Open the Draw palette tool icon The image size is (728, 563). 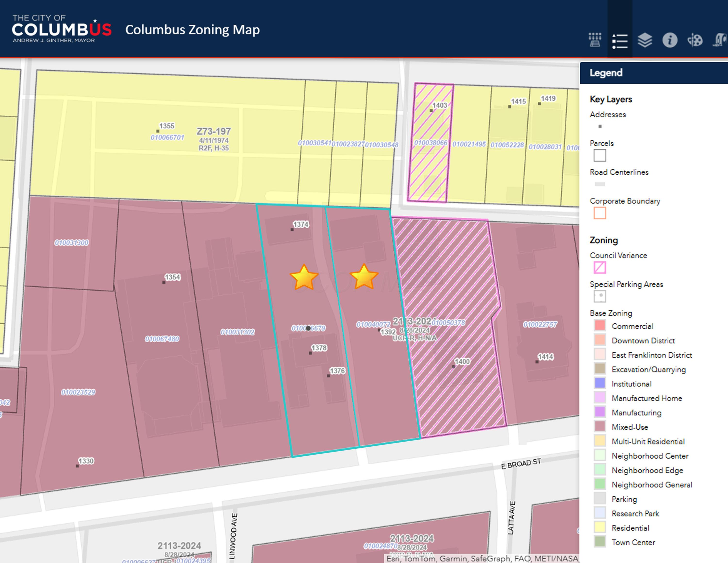(x=695, y=40)
